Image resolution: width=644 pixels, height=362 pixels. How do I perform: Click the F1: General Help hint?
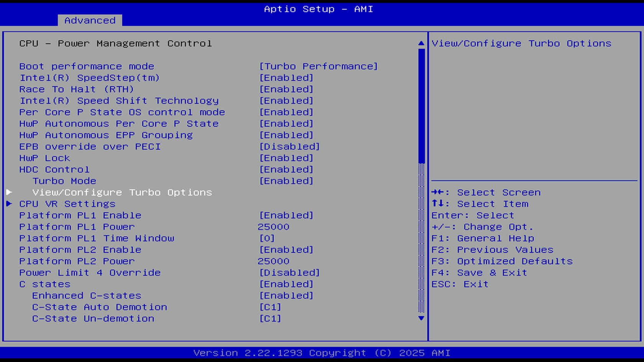[483, 238]
